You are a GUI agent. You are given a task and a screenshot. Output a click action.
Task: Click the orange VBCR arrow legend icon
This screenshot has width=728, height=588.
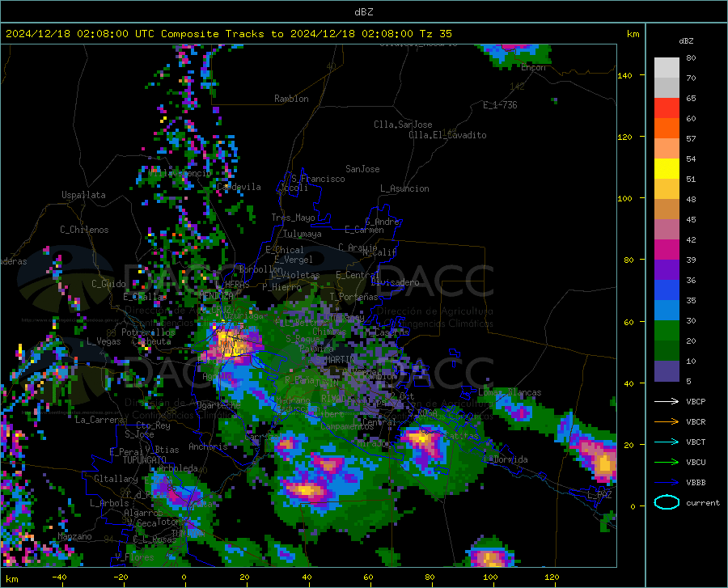tap(667, 422)
